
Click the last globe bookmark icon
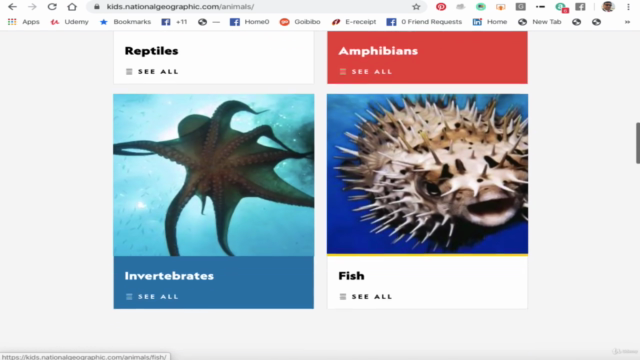point(596,22)
